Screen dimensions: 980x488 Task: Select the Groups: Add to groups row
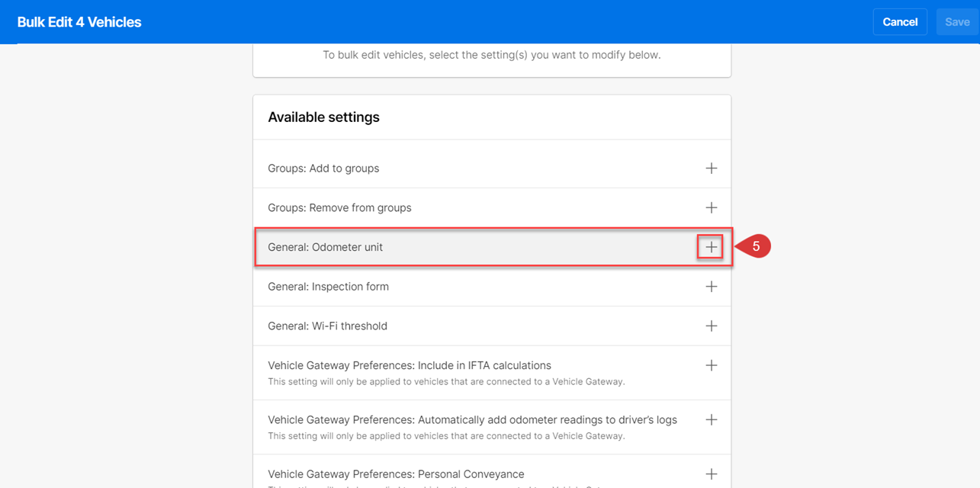[323, 169]
